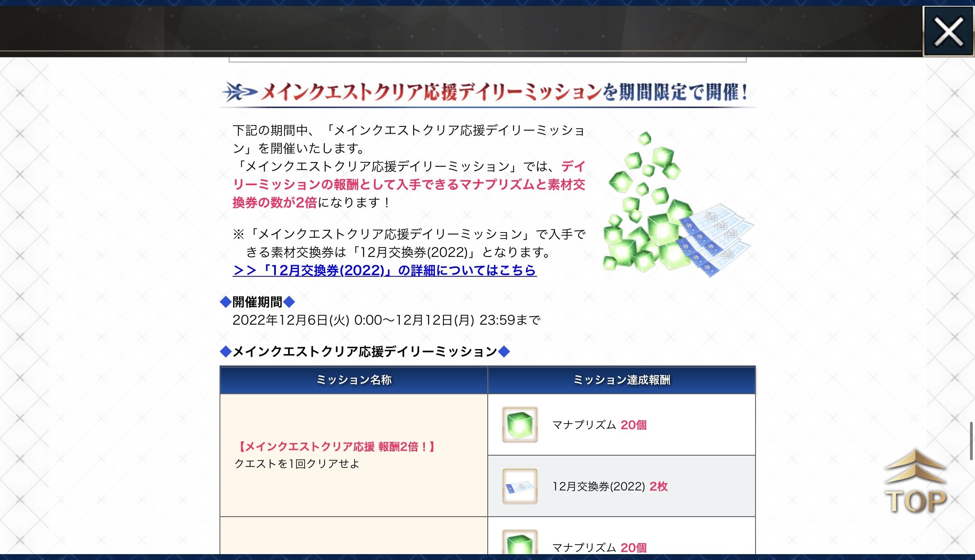
Task: Click the 12月交換券 ticket reward icon
Action: coord(520,486)
